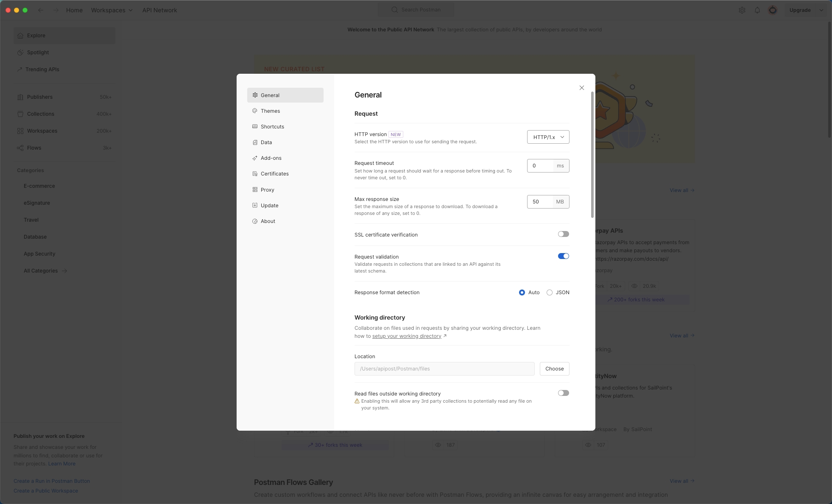832x504 pixels.
Task: Select Spotlight in left sidebar
Action: click(64, 53)
